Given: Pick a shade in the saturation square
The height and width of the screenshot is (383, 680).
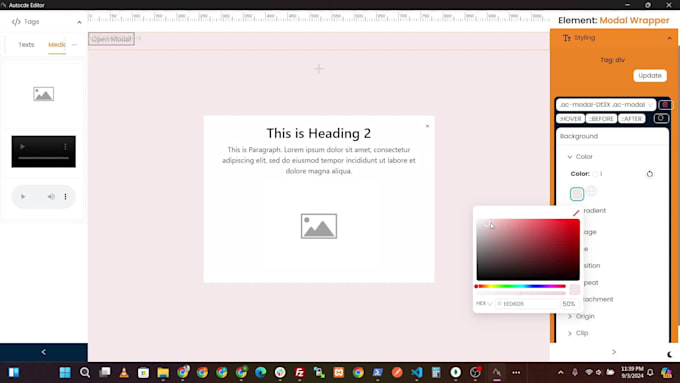Looking at the screenshot, I should 528,249.
